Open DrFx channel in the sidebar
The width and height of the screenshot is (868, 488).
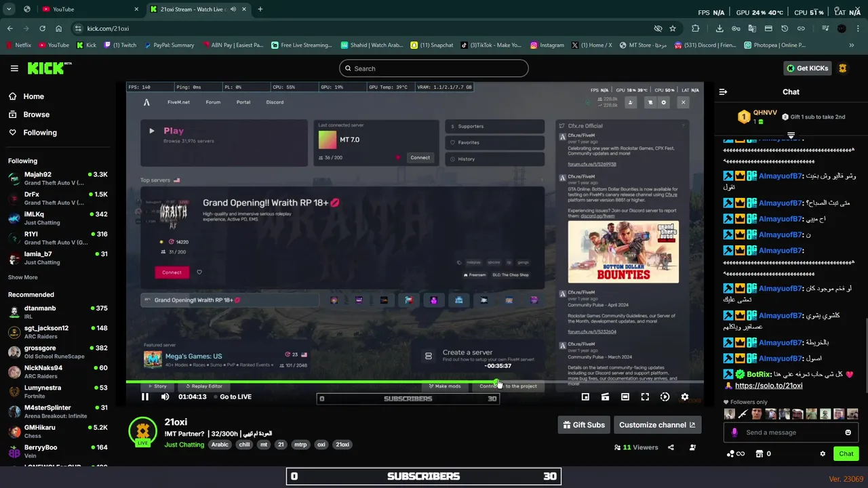tap(58, 198)
